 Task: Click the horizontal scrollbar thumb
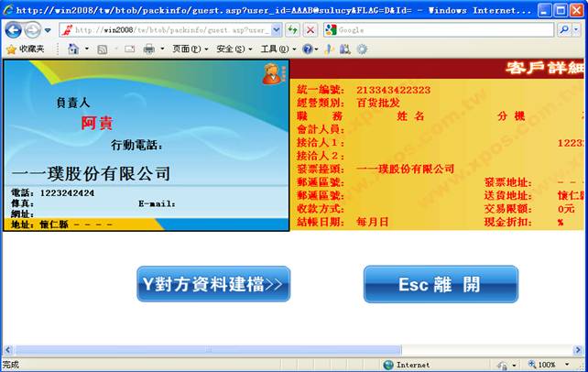207,349
